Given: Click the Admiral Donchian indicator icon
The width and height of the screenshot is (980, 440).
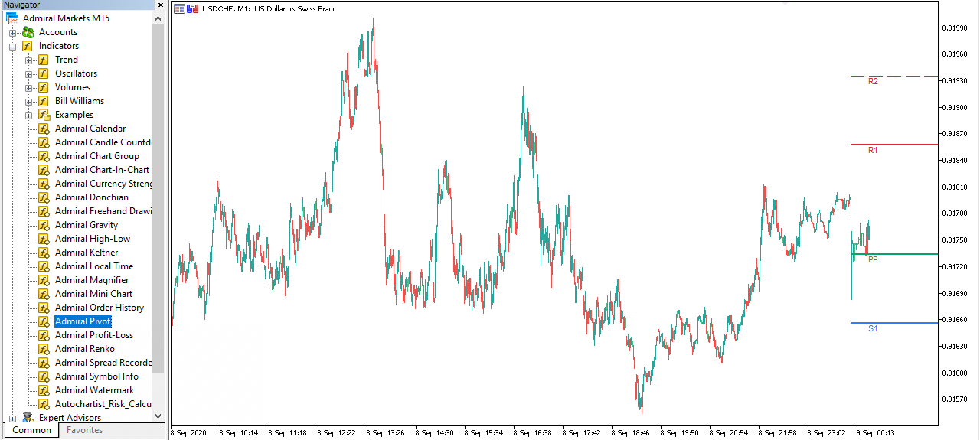Looking at the screenshot, I should (x=44, y=197).
